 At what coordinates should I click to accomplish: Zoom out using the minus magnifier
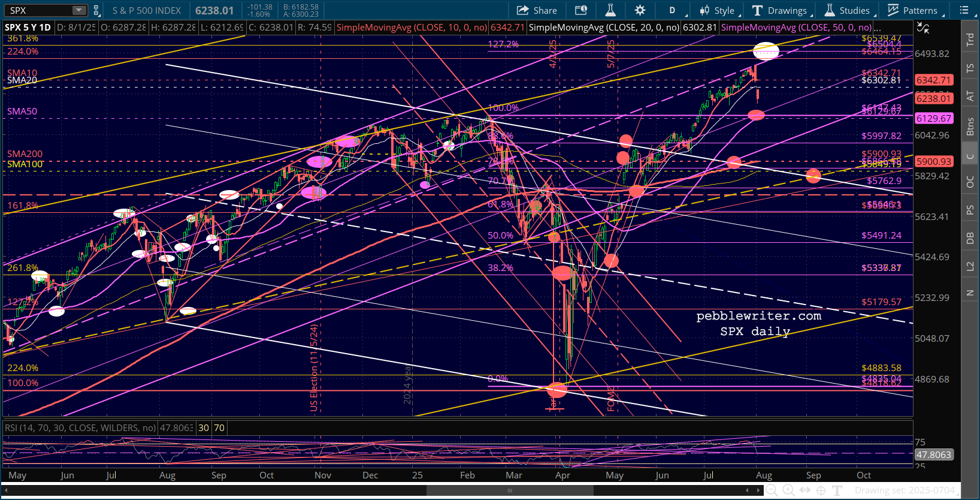tap(772, 490)
